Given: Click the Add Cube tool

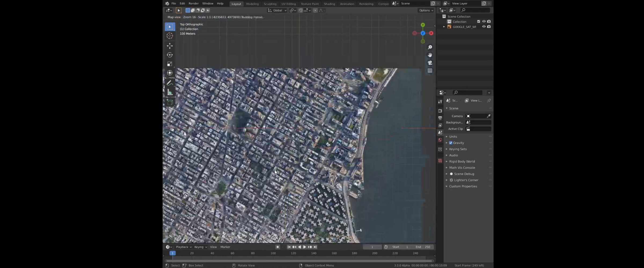Looking at the screenshot, I should 170,102.
